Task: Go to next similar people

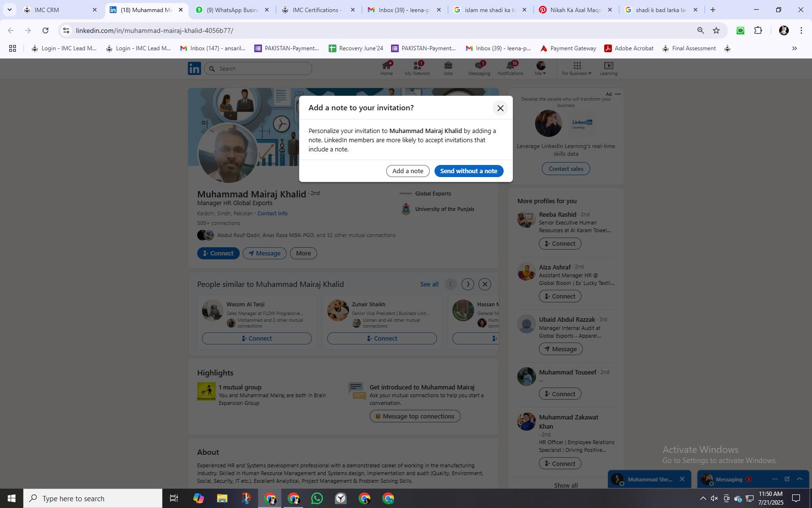Action: 467,284
